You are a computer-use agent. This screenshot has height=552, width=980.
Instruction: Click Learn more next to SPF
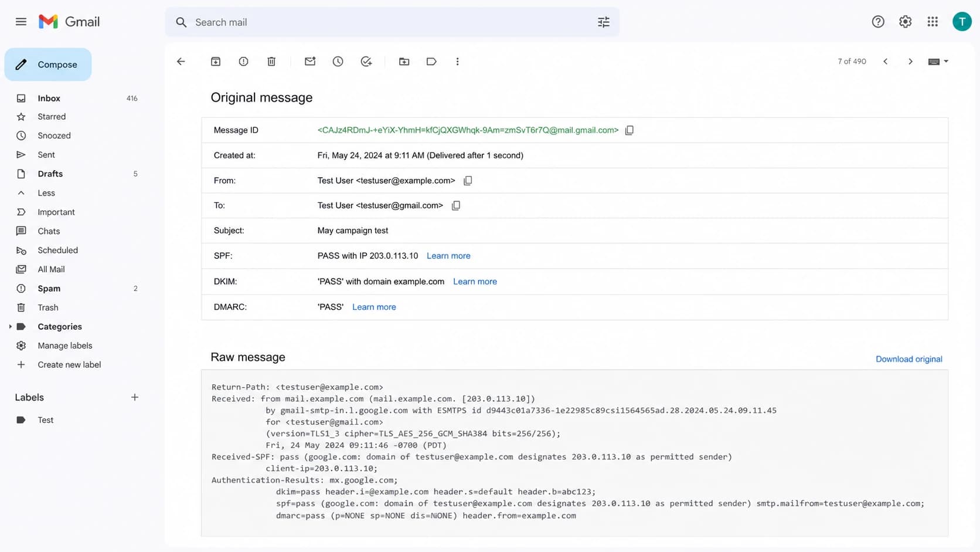click(448, 256)
